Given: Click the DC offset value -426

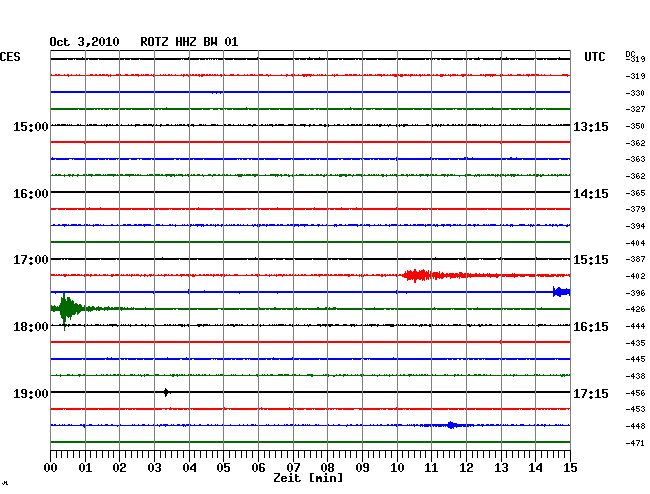Looking at the screenshot, I should point(635,309).
